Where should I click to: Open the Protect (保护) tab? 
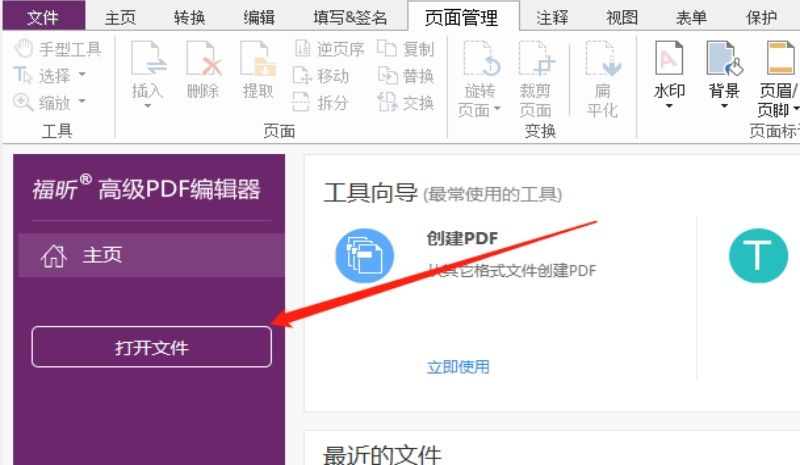pos(762,18)
